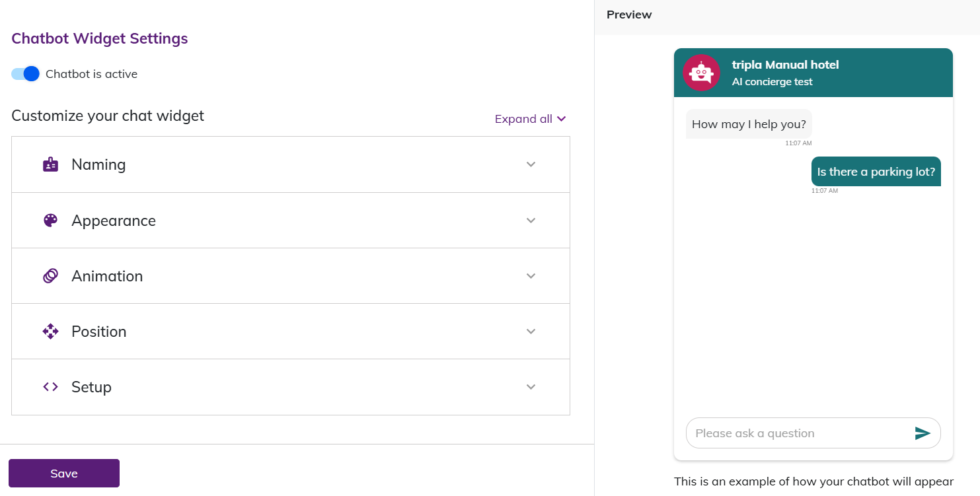Click the Expand all link
980x496 pixels.
coord(530,119)
